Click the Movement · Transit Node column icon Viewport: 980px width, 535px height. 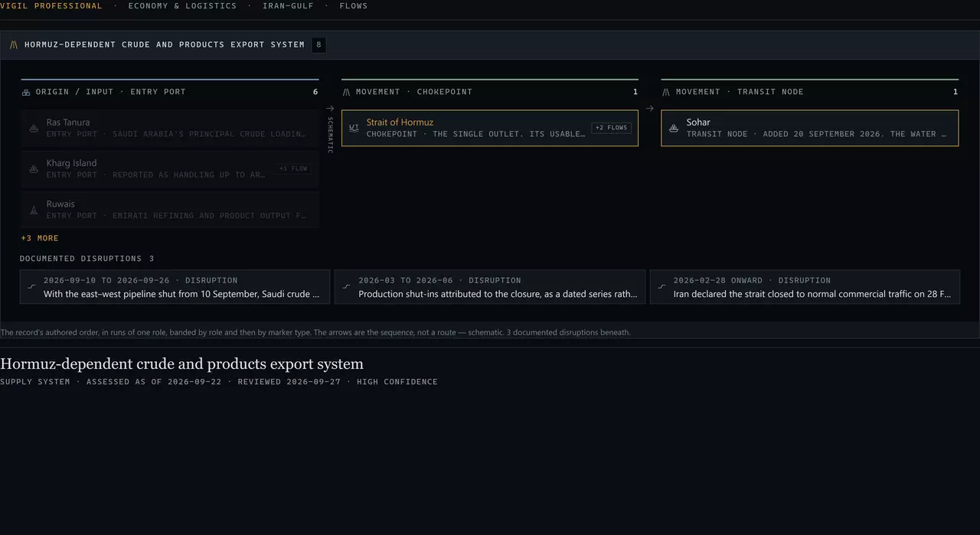tap(666, 92)
